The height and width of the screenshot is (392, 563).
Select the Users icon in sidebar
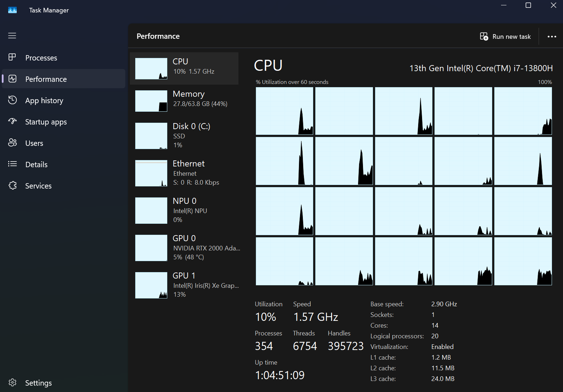tap(12, 143)
